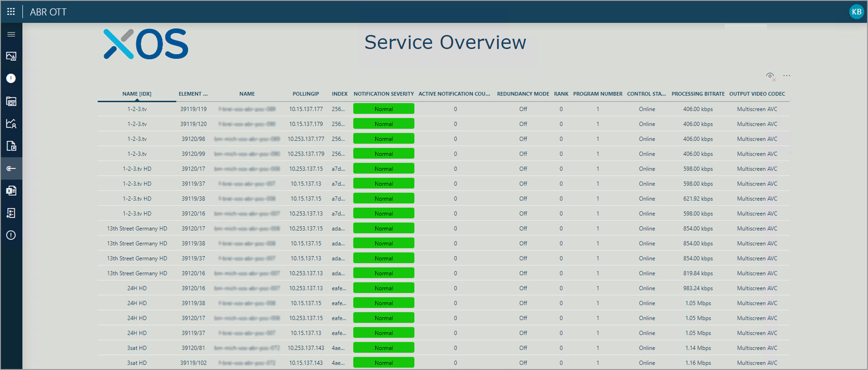Select the highlighted connector sidebar icon
This screenshot has width=868, height=370.
click(11, 168)
